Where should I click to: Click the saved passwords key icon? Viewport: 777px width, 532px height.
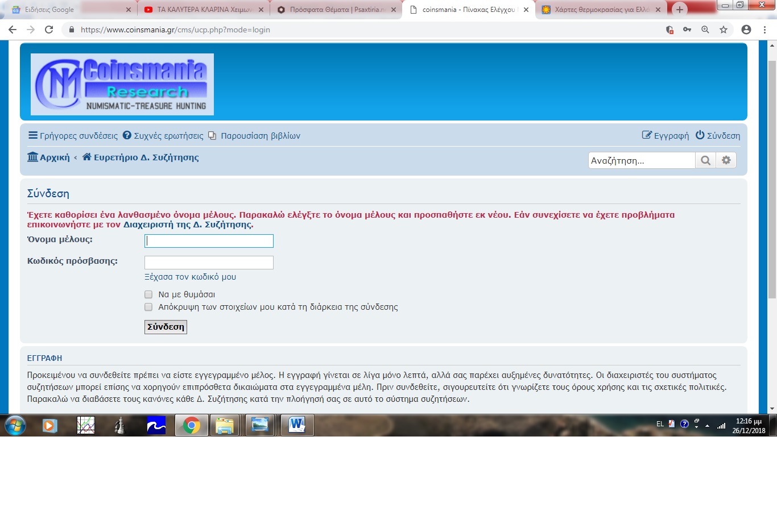687,30
